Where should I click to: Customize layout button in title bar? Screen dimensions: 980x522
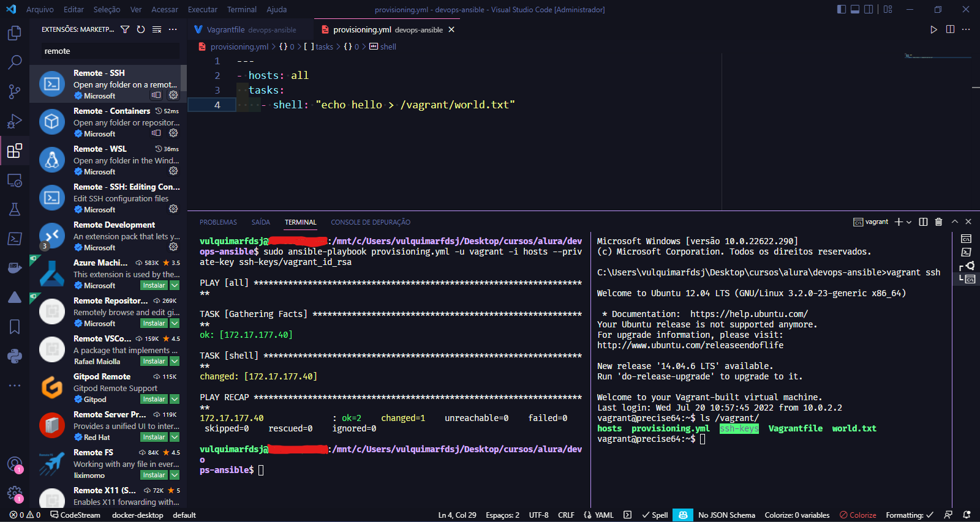click(888, 9)
